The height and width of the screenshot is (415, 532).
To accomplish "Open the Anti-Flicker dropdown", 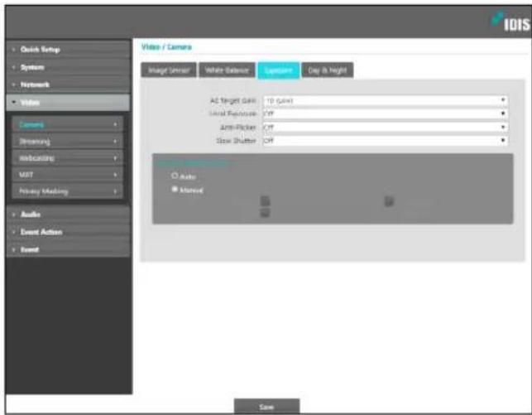I will 386,128.
